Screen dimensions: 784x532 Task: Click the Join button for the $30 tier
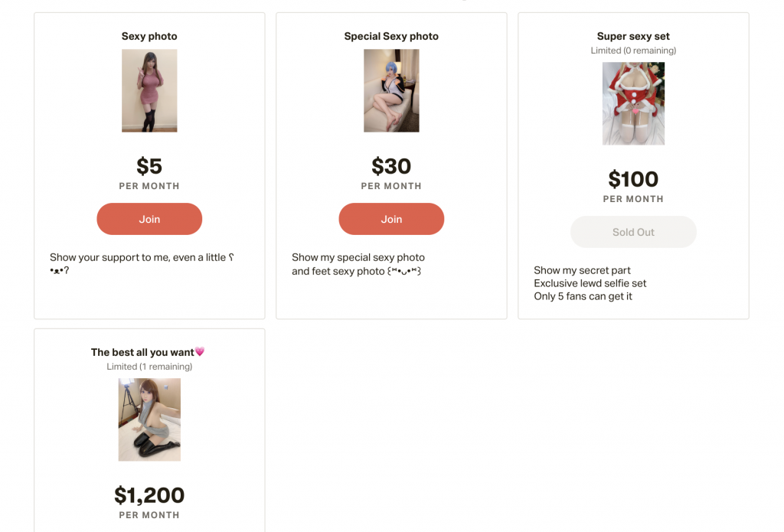[x=391, y=219]
